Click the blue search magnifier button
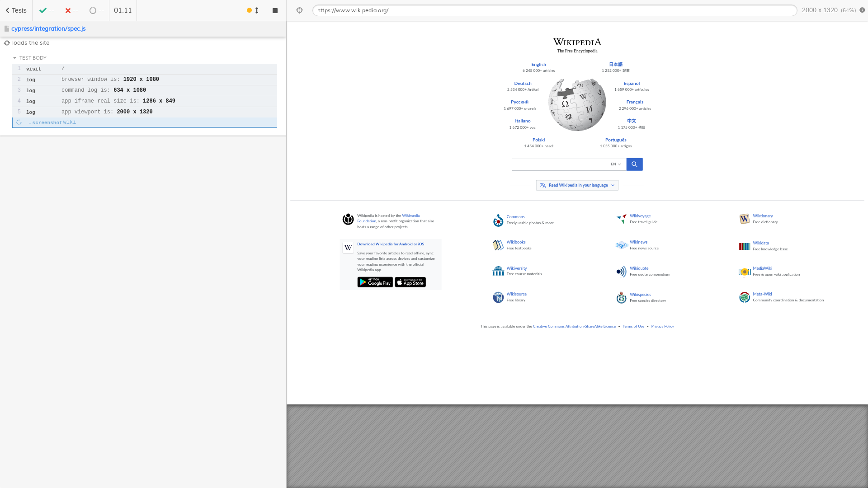Viewport: 868px width, 488px height. tap(634, 164)
